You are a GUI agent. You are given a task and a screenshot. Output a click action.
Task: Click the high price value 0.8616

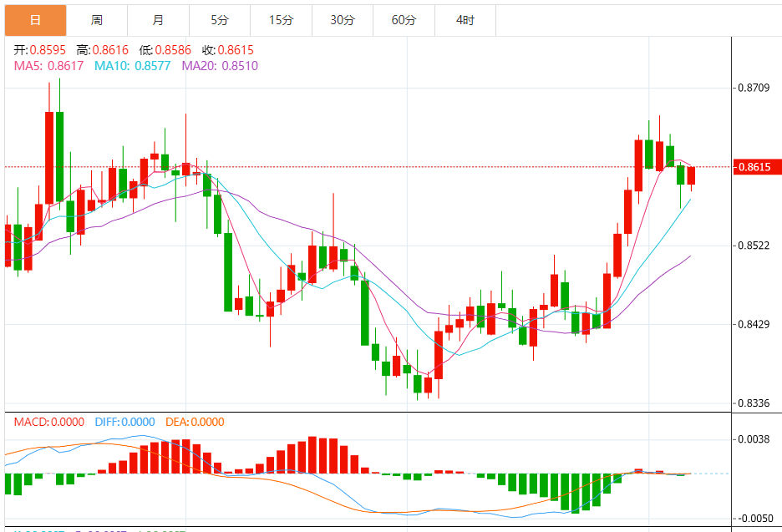pos(110,50)
